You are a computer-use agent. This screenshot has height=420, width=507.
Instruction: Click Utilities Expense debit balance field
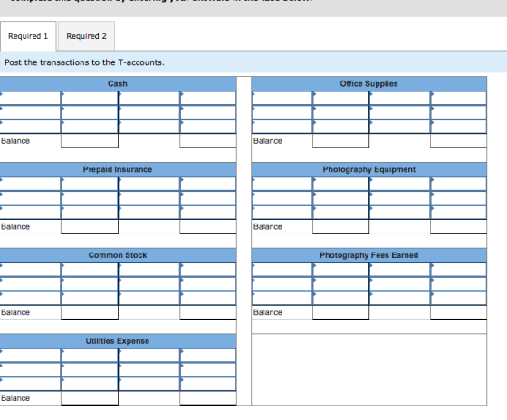click(90, 397)
